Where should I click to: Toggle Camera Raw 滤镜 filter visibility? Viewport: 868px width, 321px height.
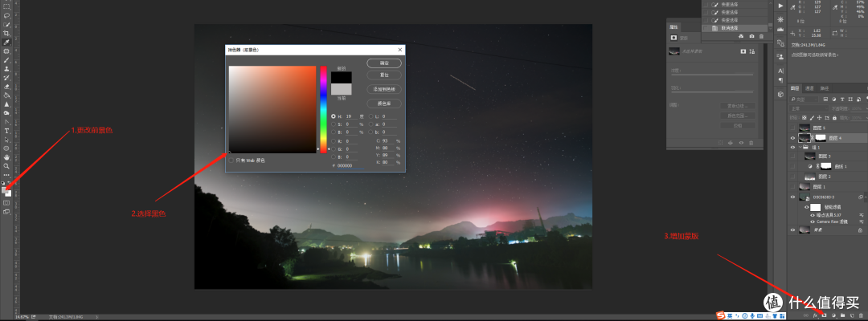[812, 221]
